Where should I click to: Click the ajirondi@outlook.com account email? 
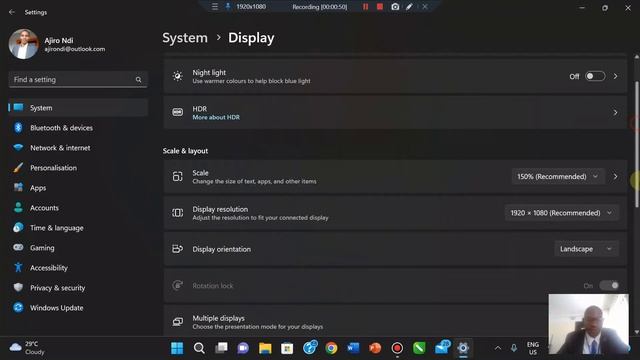tap(75, 49)
